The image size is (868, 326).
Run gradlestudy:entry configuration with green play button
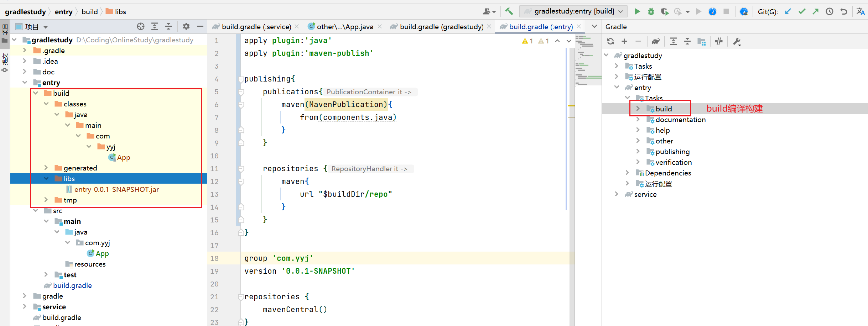click(637, 11)
